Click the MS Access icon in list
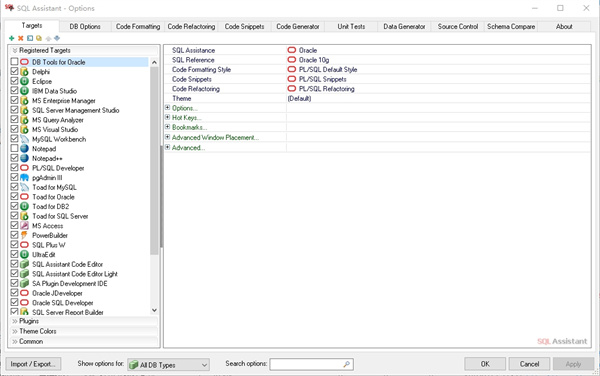This screenshot has height=376, width=600. pyautogui.click(x=24, y=226)
